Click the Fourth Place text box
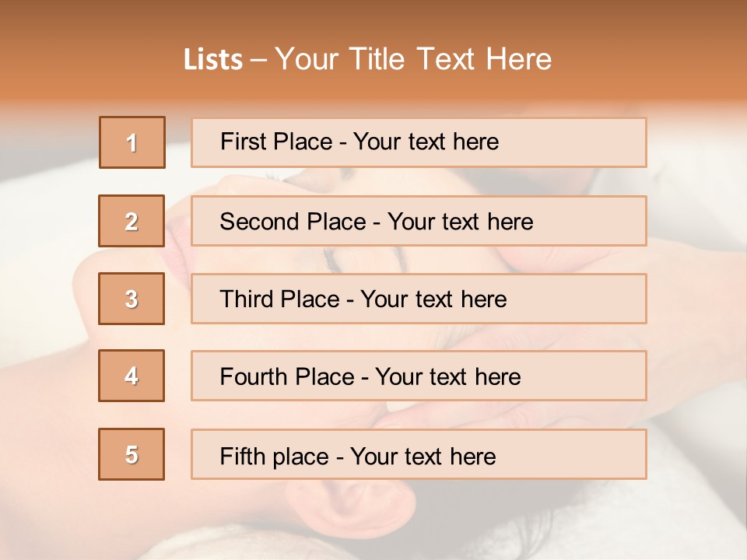 (419, 376)
